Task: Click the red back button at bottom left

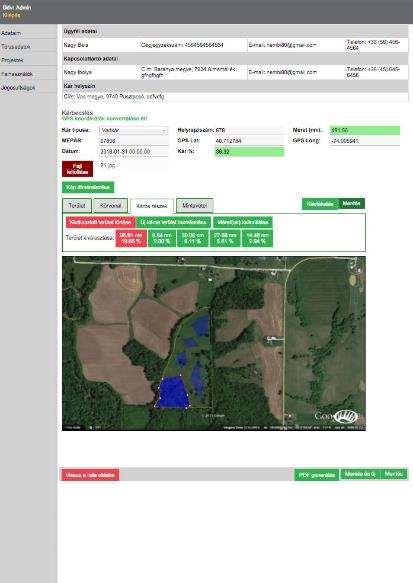Action: 90,475
